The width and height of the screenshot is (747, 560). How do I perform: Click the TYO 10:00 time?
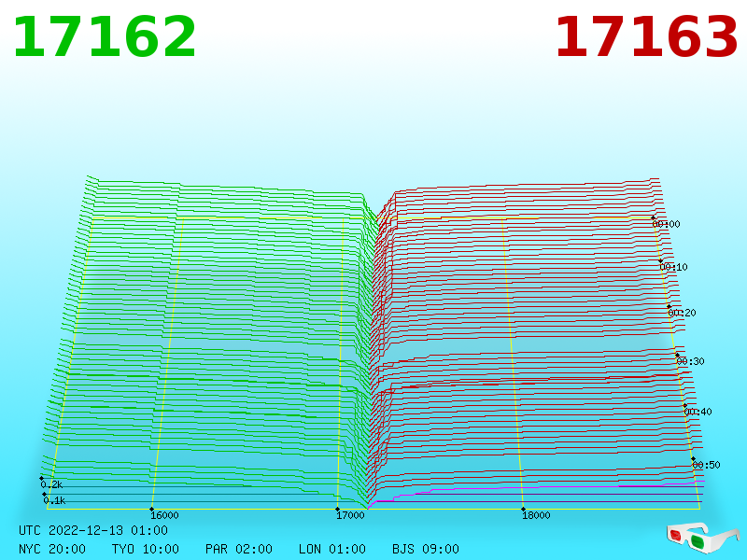pyautogui.click(x=146, y=549)
